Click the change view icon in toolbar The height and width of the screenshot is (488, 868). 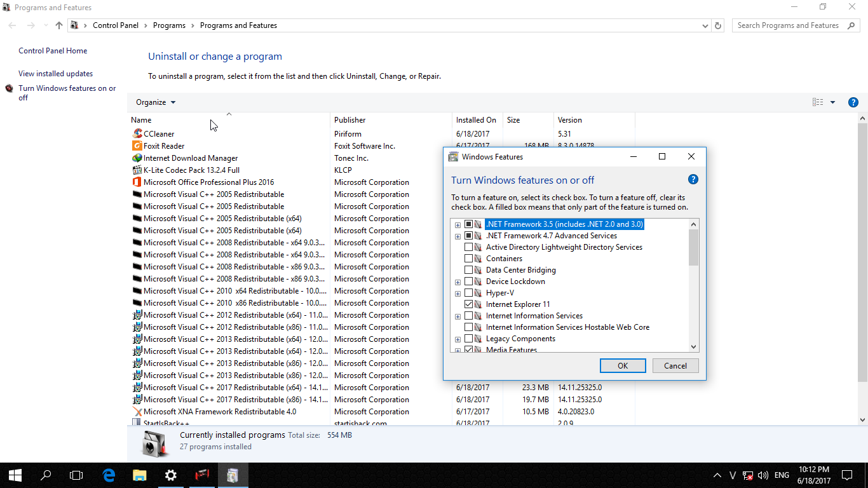point(818,102)
